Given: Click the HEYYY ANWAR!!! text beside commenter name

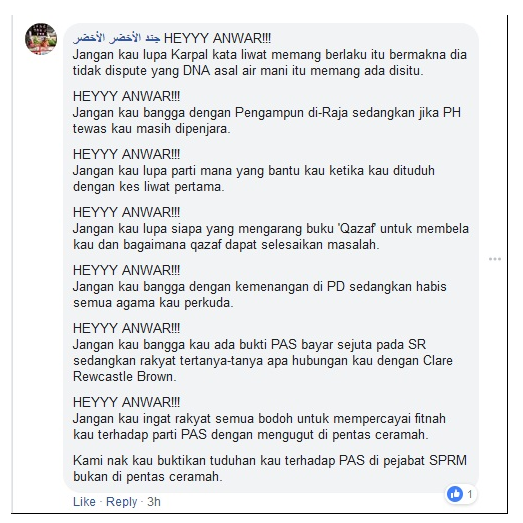Looking at the screenshot, I should tap(217, 38).
